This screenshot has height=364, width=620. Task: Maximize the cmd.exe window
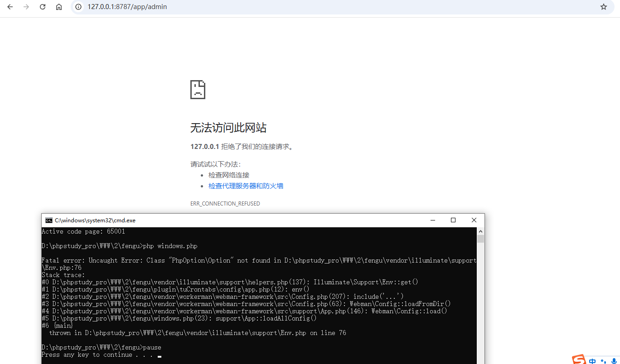click(x=453, y=220)
